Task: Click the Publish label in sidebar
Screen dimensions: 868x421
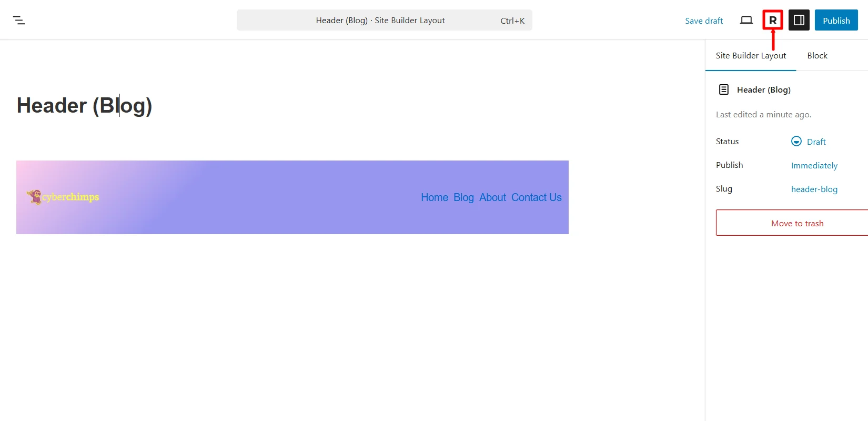Action: [x=729, y=165]
